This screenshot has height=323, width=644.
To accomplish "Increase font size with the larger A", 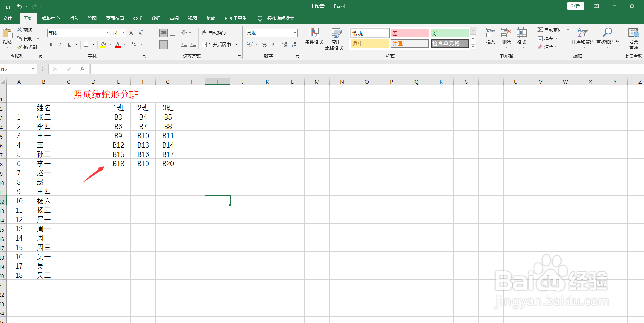I will 131,33.
